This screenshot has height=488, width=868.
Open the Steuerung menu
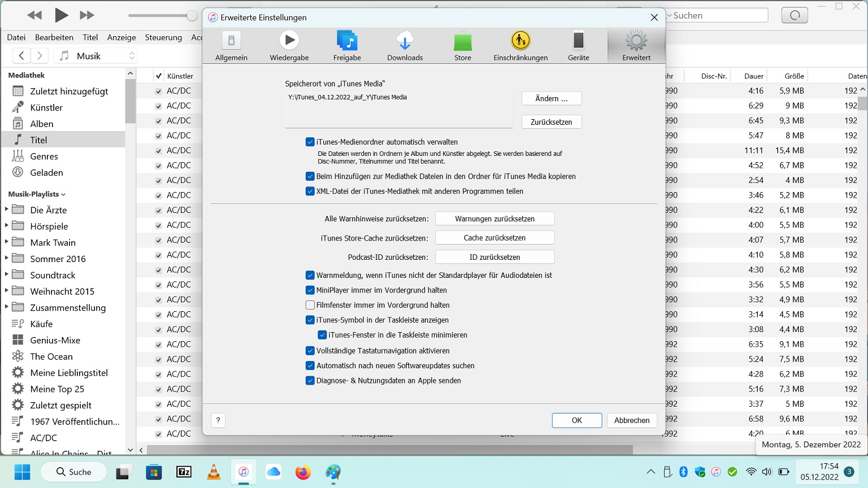163,37
